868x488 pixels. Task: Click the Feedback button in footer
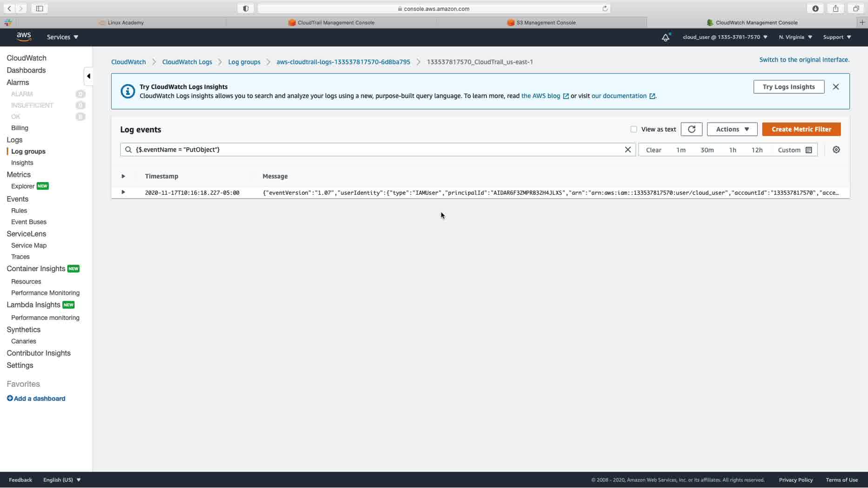20,480
